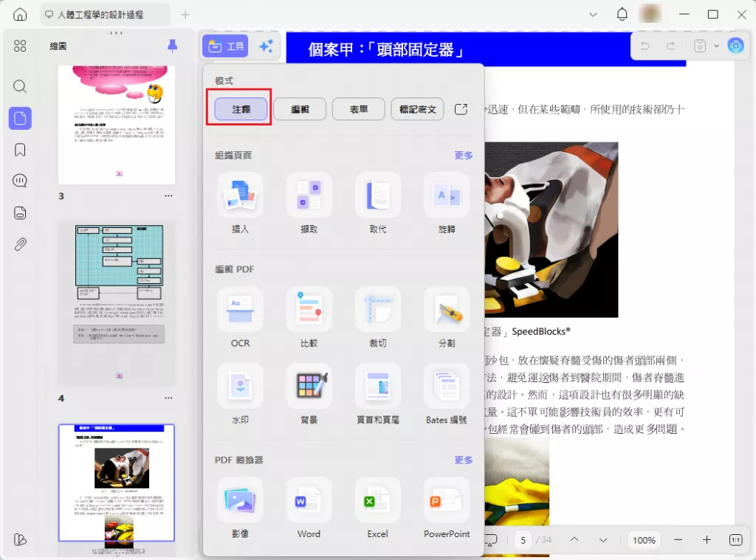Viewport: 756px width, 560px height.
Task: Click 更多 next to PDF 轉換器
Action: [x=463, y=460]
